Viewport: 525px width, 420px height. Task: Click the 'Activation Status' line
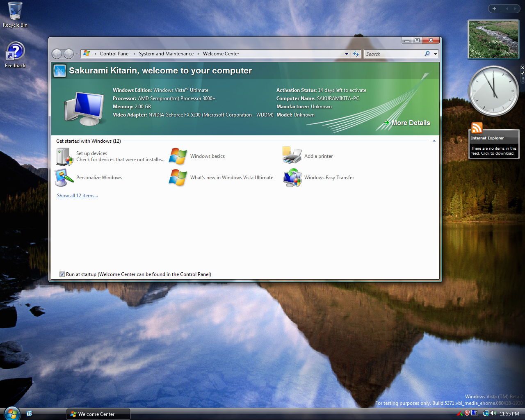[322, 90]
